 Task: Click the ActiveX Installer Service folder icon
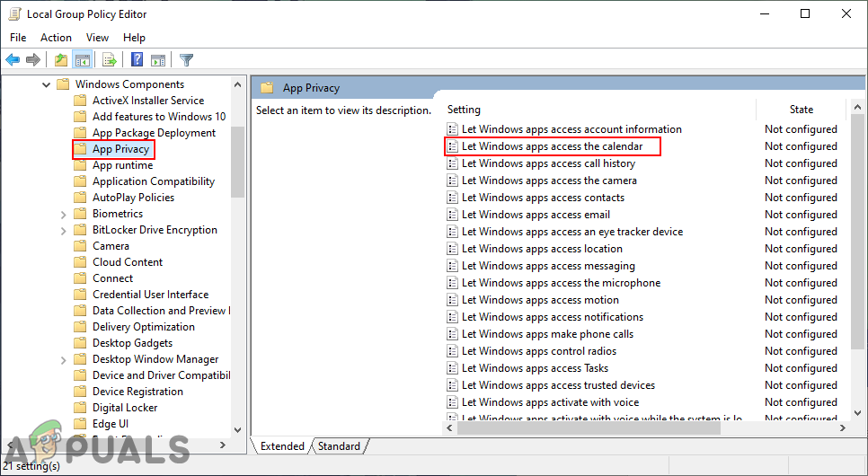[80, 101]
